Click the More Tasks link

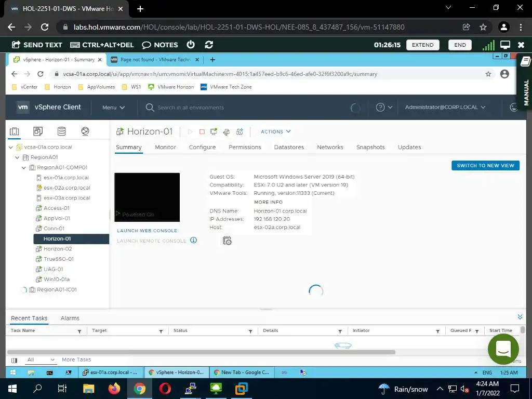tap(76, 360)
